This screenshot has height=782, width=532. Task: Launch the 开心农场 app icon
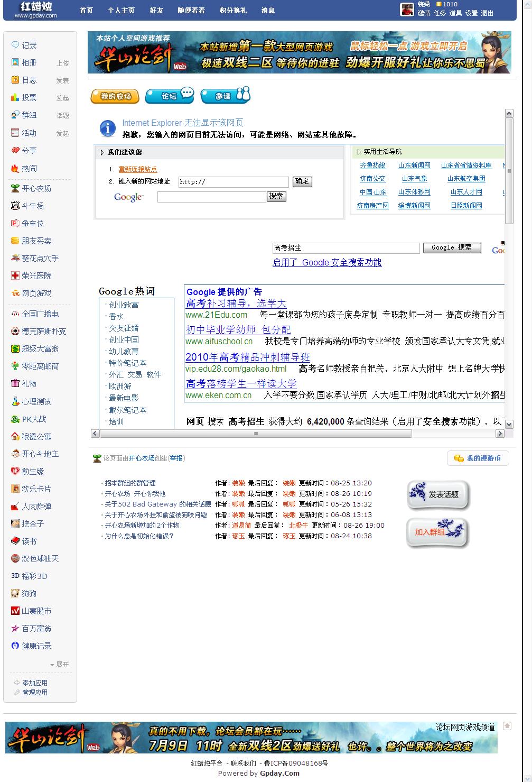[15, 188]
